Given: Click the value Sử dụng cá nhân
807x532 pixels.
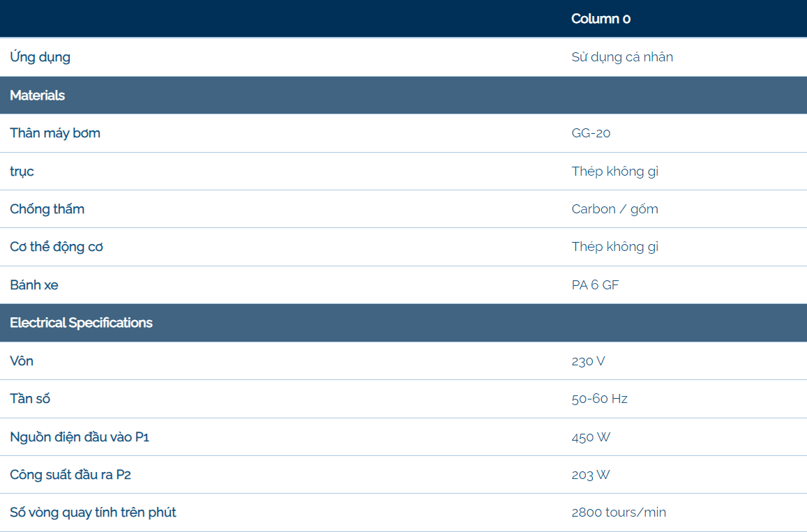Looking at the screenshot, I should 622,57.
